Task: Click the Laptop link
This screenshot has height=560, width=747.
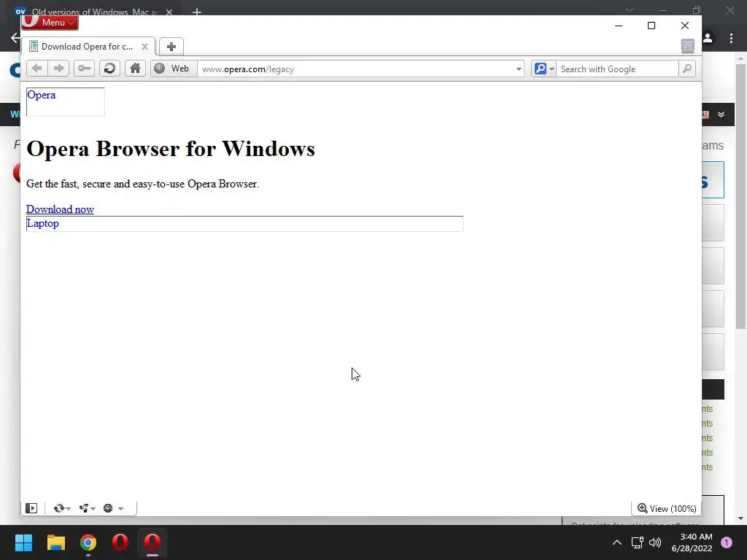Action: 43,223
